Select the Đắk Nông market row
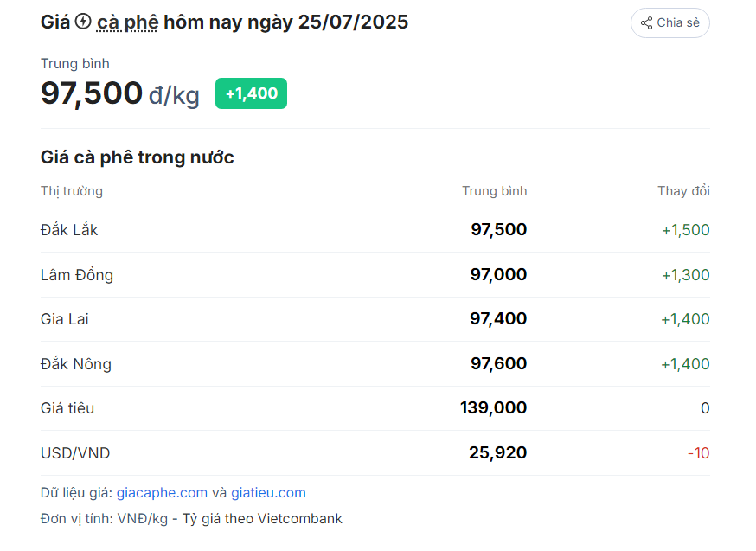The image size is (756, 551). click(x=375, y=364)
